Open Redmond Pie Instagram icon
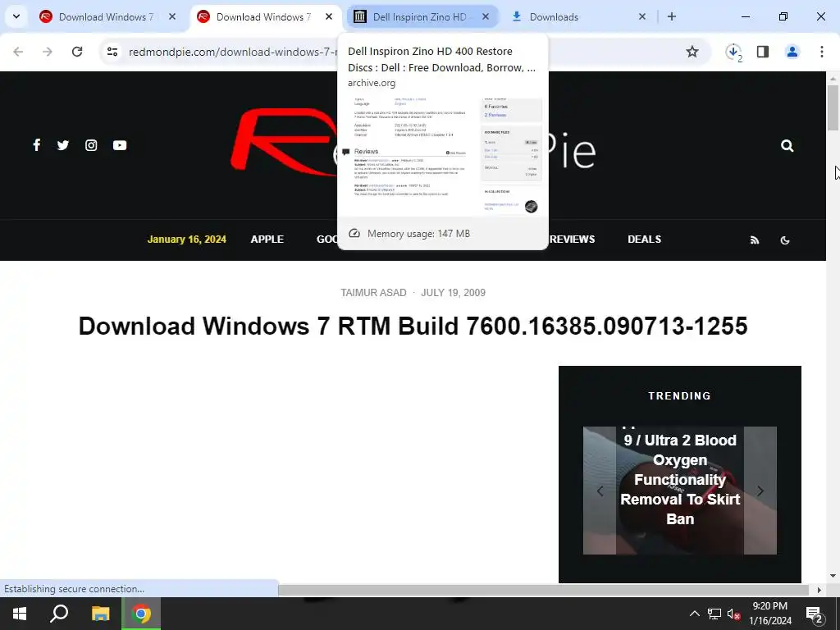 coord(91,145)
